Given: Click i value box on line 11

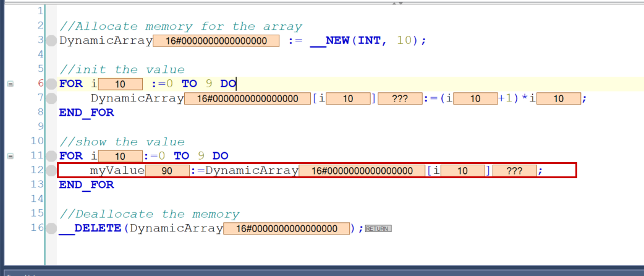Looking at the screenshot, I should [121, 157].
